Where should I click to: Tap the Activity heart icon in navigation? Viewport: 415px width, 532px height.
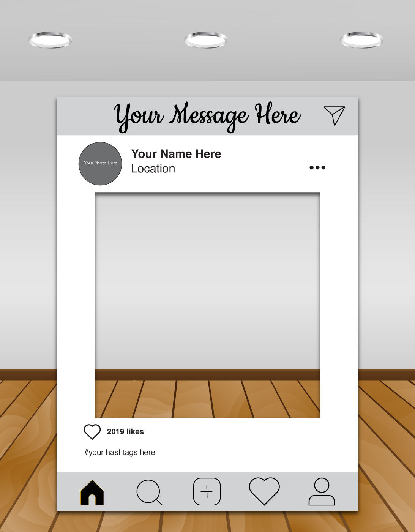tap(264, 491)
